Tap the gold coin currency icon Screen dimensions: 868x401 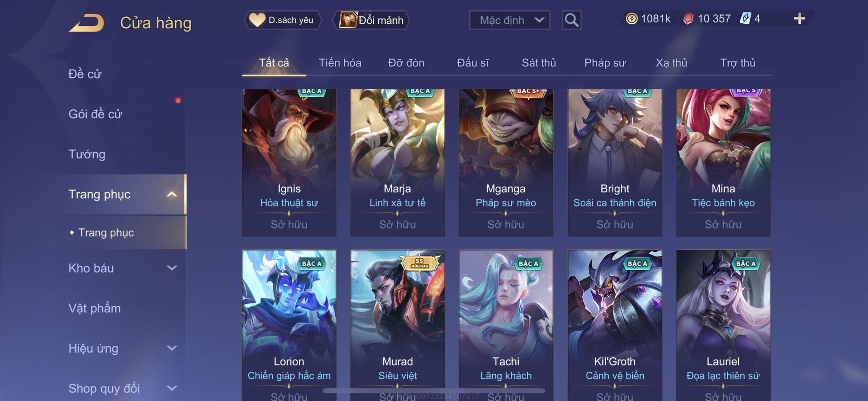(632, 19)
